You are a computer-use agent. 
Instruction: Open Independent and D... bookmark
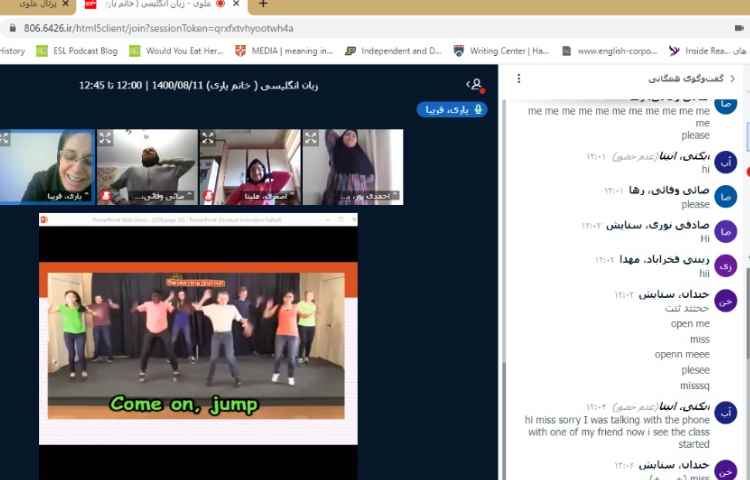393,51
